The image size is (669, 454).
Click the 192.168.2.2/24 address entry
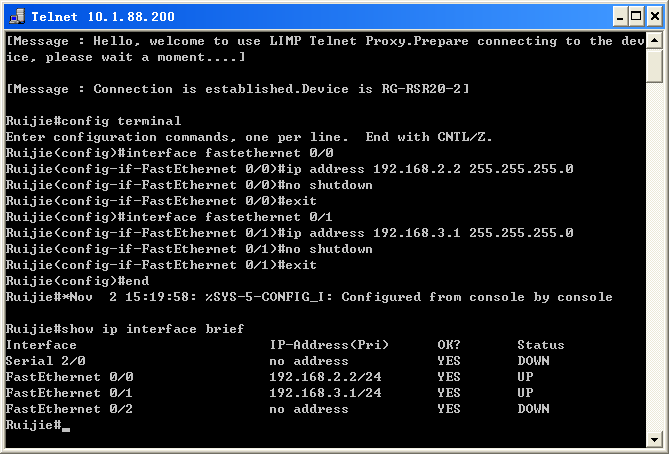(325, 377)
